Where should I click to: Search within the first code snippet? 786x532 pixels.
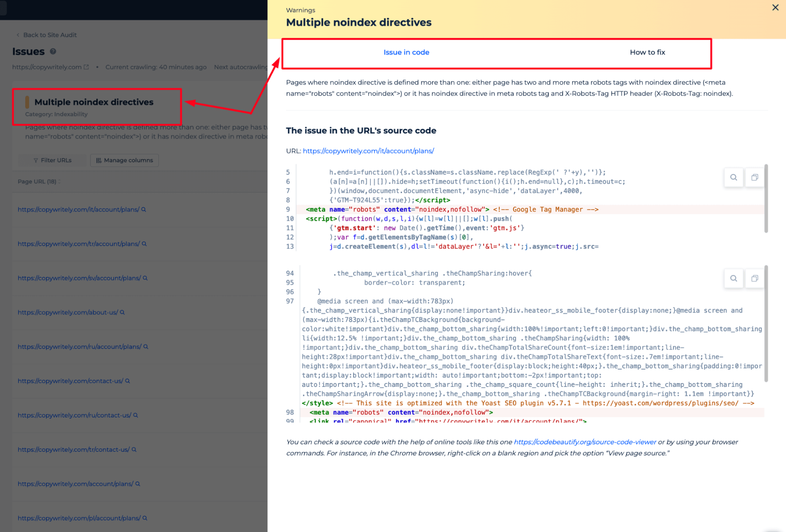(733, 177)
